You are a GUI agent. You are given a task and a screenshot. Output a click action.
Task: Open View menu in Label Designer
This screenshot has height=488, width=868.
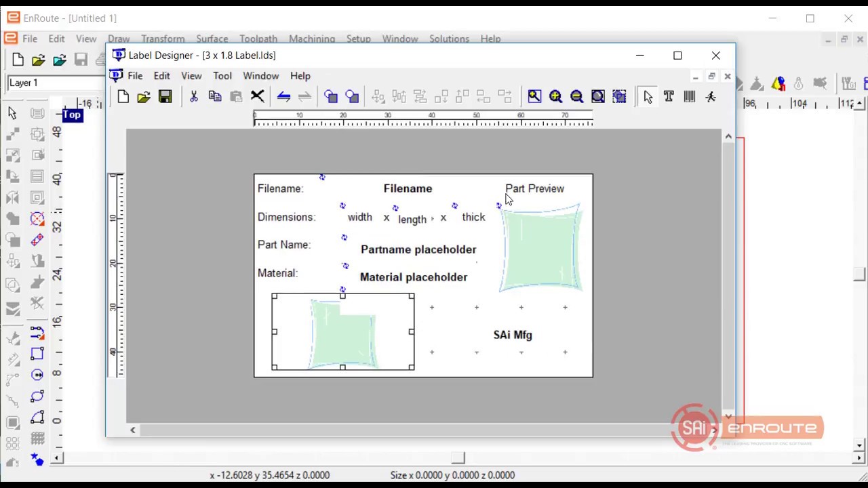coord(191,76)
